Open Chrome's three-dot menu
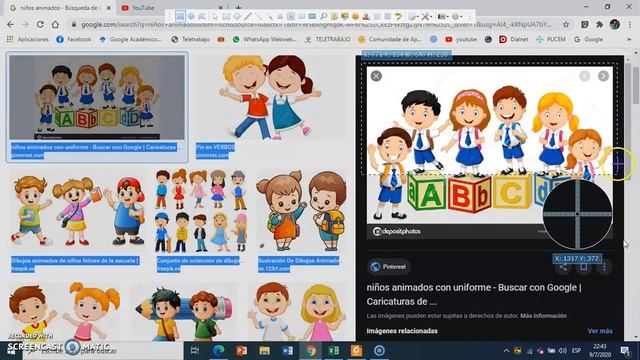The image size is (640, 360). point(630,24)
